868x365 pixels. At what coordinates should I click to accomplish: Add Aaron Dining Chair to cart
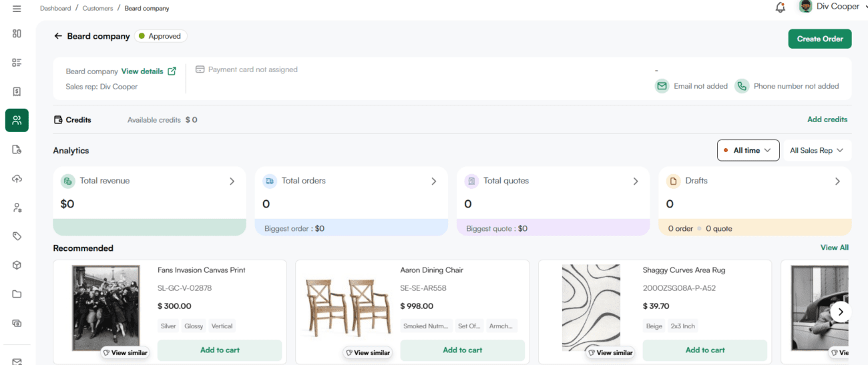pyautogui.click(x=462, y=350)
